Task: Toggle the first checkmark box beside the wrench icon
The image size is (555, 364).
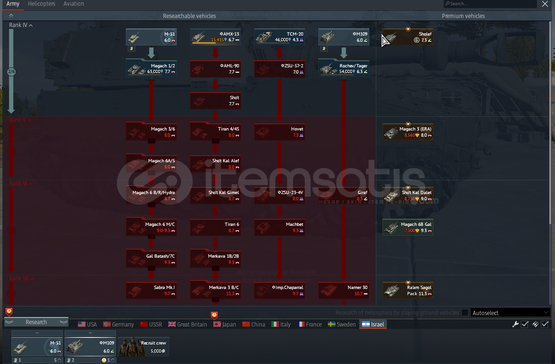Action: coord(525,324)
